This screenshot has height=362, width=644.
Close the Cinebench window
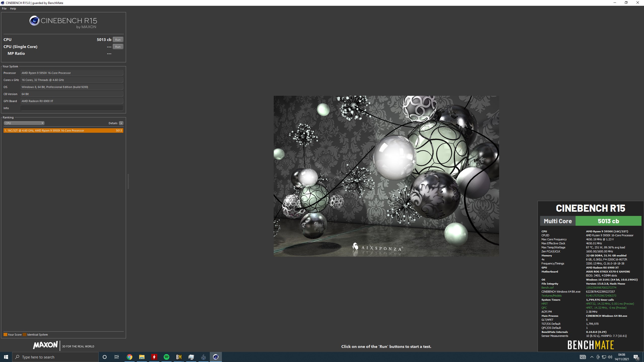click(x=638, y=3)
